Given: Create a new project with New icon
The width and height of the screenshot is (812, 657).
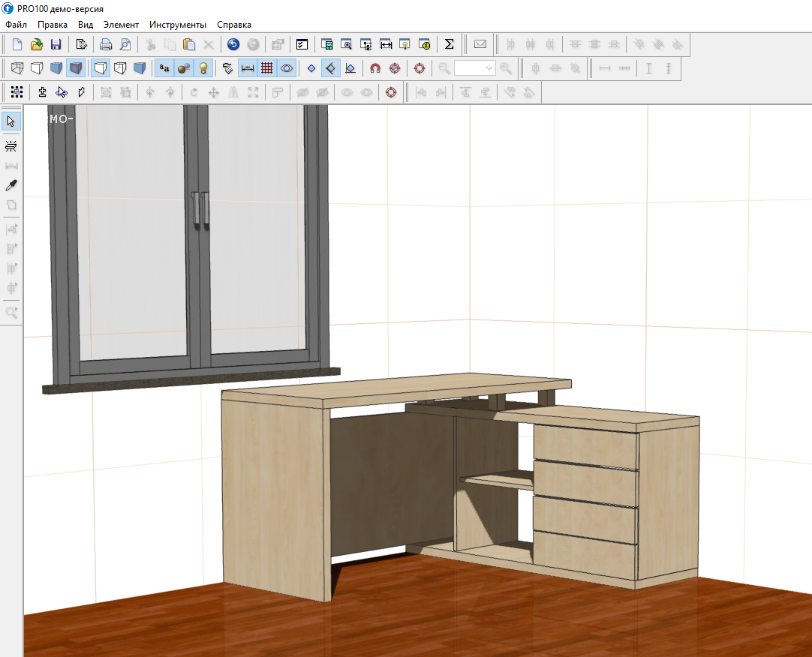Looking at the screenshot, I should click(x=17, y=44).
